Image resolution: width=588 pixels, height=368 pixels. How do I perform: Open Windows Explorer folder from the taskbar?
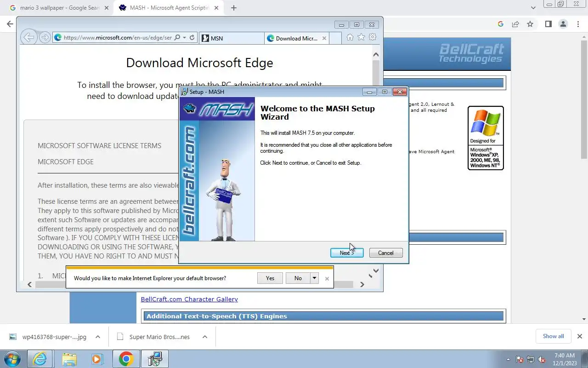coord(69,359)
